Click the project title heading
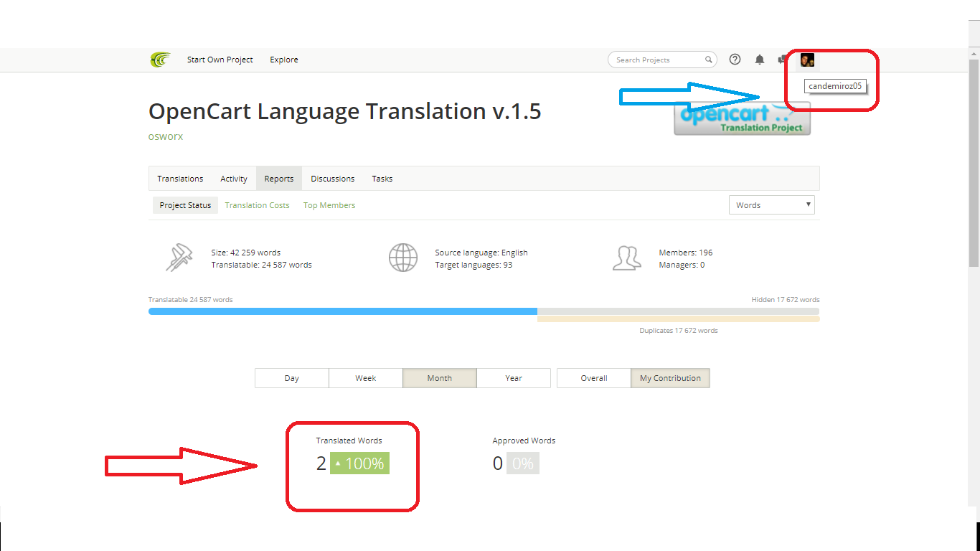This screenshot has height=551, width=980. (345, 111)
